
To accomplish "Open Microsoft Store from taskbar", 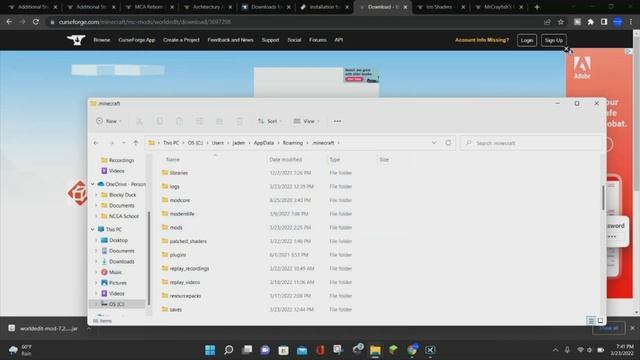I will pyautogui.click(x=283, y=350).
